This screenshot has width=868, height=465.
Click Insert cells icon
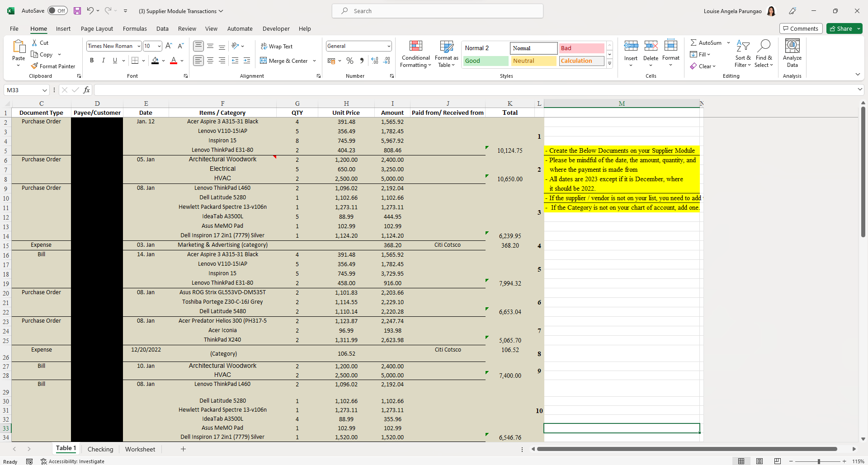point(631,46)
